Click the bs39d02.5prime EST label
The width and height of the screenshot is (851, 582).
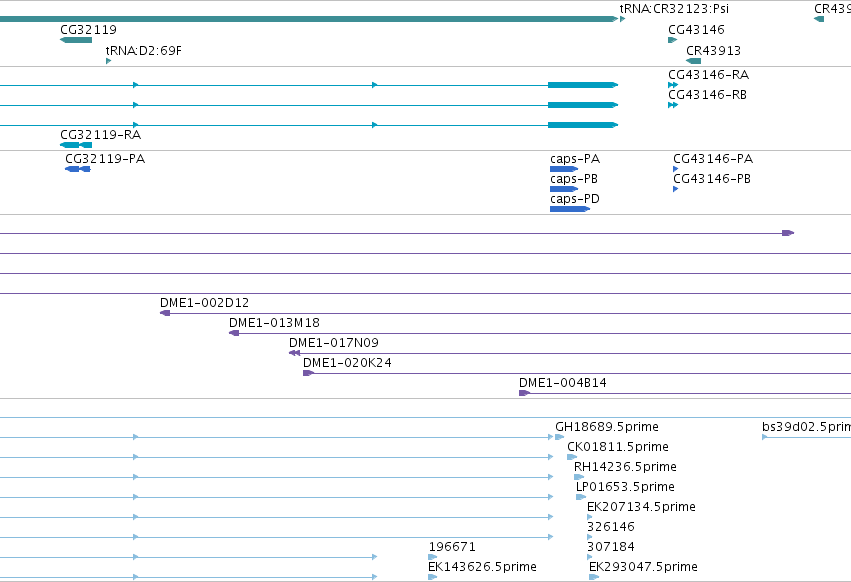click(x=806, y=427)
